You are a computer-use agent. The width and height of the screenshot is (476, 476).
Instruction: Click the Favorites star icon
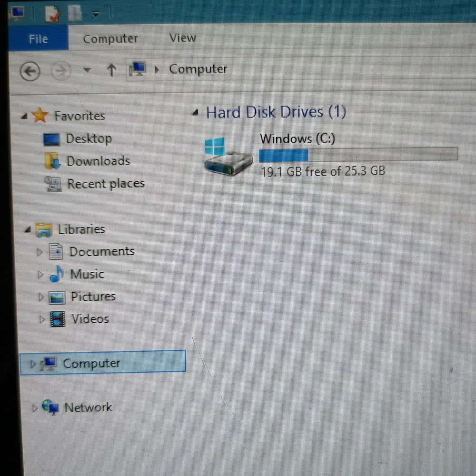40,115
